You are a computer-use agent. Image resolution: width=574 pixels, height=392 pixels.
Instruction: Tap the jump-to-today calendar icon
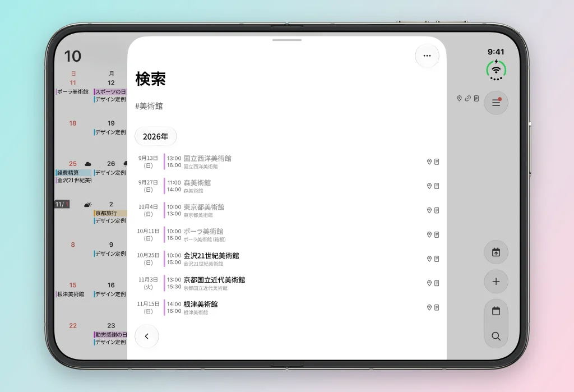point(496,252)
